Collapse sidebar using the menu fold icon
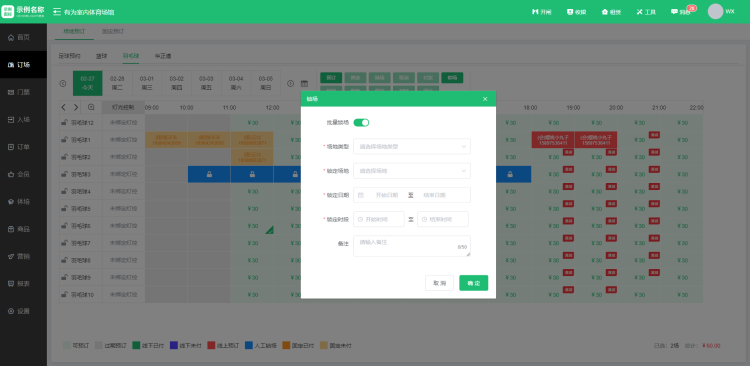Image resolution: width=750 pixels, height=366 pixels. coord(57,11)
